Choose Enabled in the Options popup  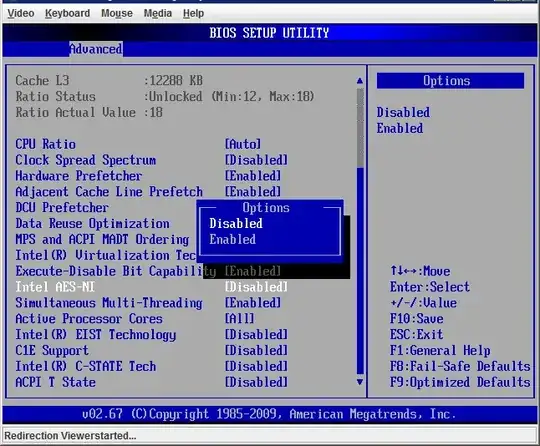click(x=232, y=239)
